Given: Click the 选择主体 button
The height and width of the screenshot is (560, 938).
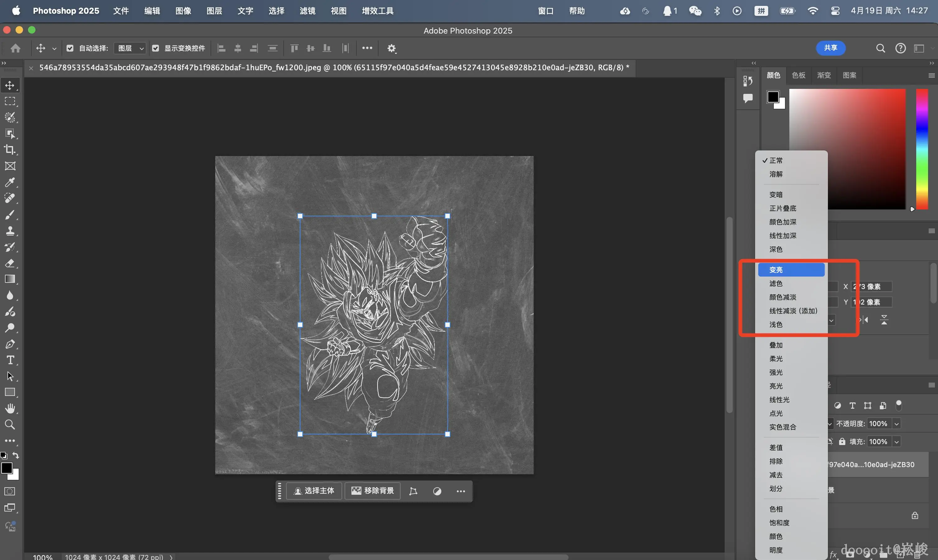Looking at the screenshot, I should pos(314,491).
